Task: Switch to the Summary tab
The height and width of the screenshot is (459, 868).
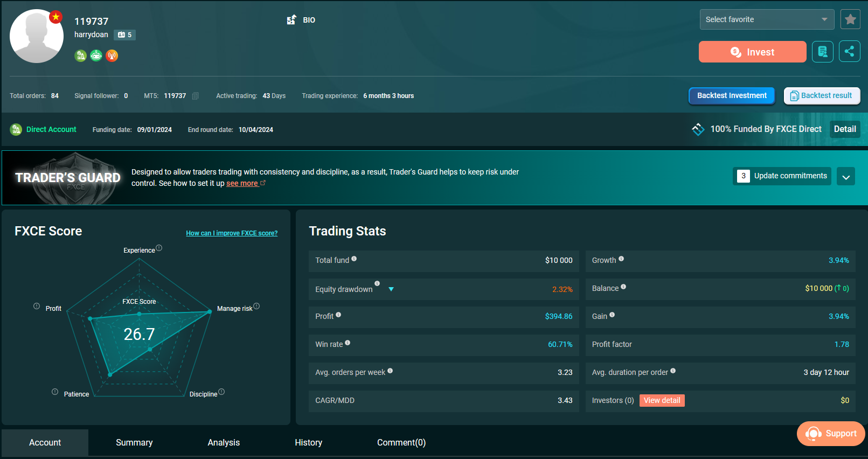Action: (x=134, y=443)
